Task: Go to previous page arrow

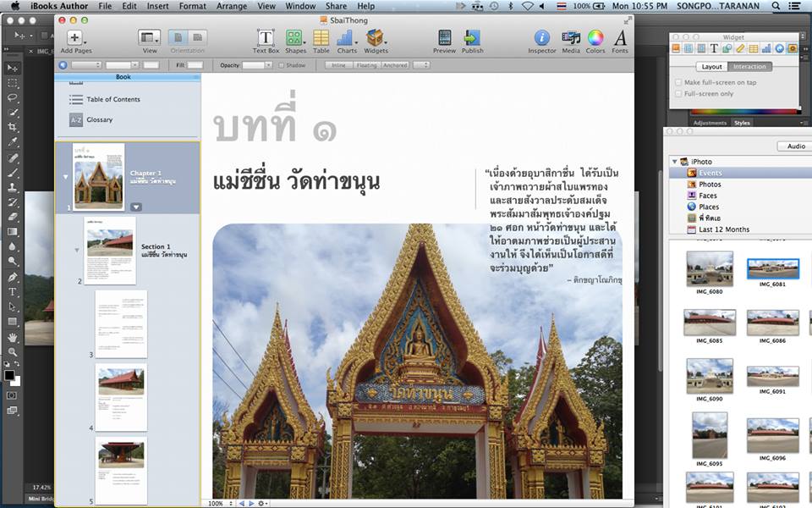Action: pos(241,503)
